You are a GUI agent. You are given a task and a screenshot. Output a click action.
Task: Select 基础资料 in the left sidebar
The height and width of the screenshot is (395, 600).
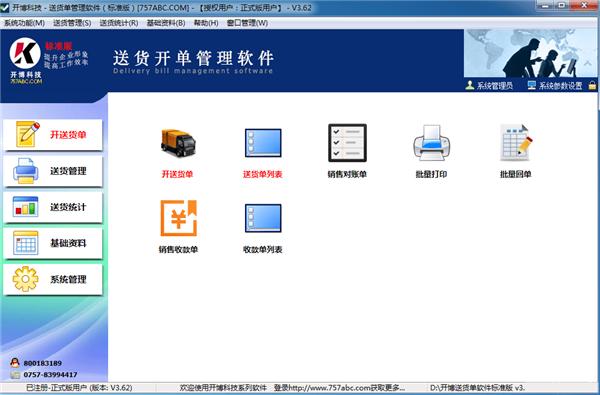point(53,243)
